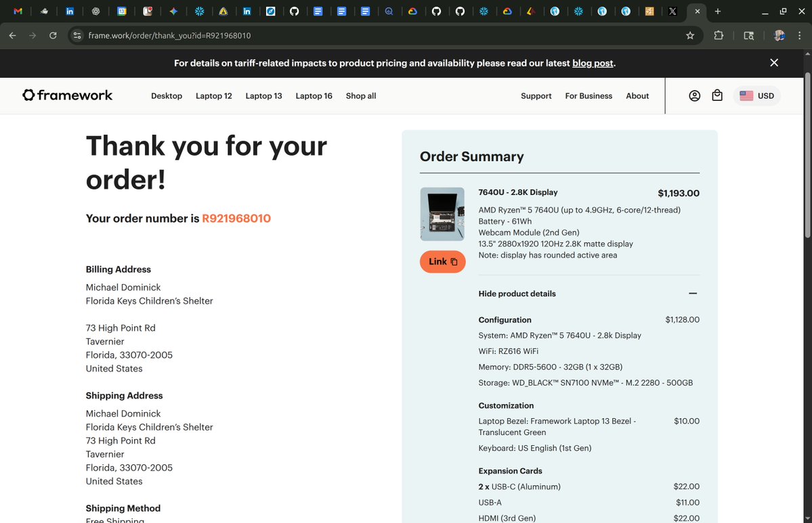Open the Laptop 16 menu item

click(x=314, y=95)
